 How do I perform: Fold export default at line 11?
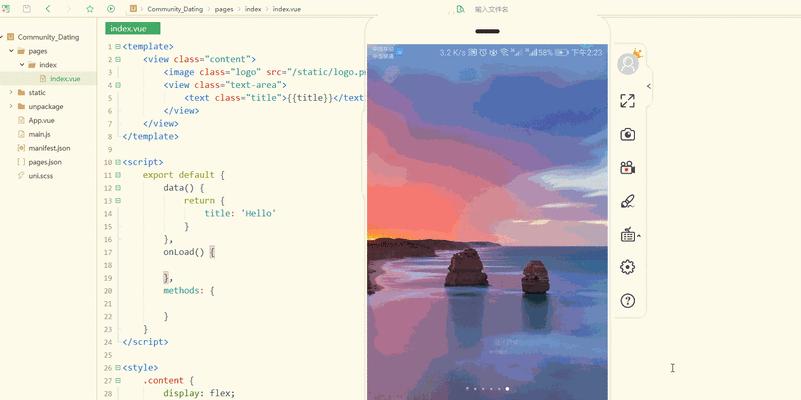point(118,175)
